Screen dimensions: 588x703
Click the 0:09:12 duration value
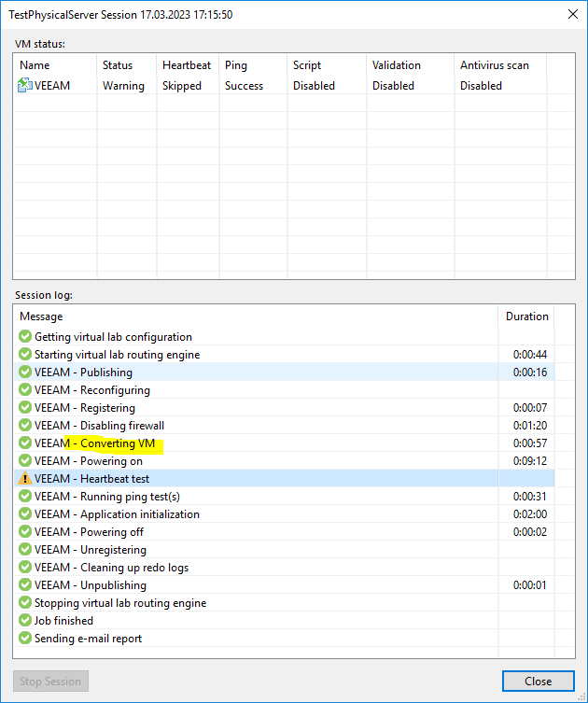(x=530, y=461)
